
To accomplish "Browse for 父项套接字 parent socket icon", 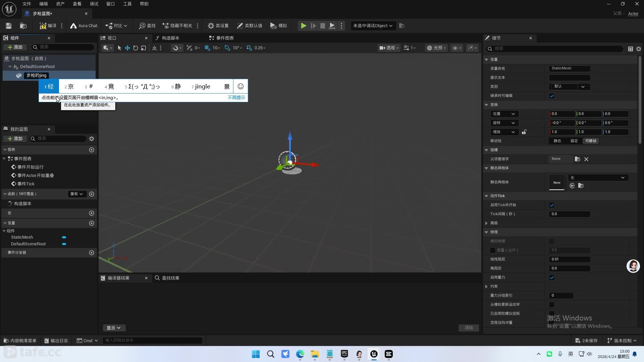I will [x=577, y=159].
